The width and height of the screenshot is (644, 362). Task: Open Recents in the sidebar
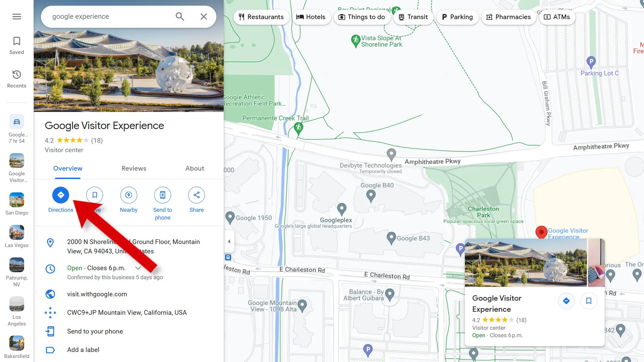pos(17,79)
